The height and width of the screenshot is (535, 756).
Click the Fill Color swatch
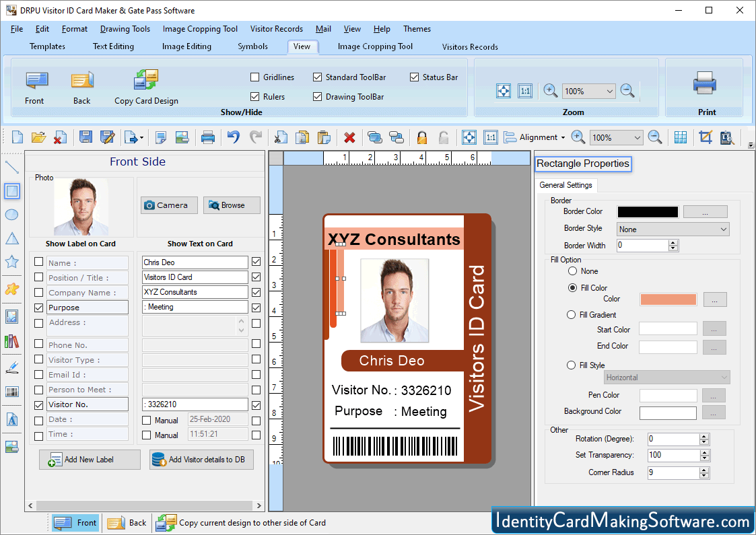coord(668,299)
